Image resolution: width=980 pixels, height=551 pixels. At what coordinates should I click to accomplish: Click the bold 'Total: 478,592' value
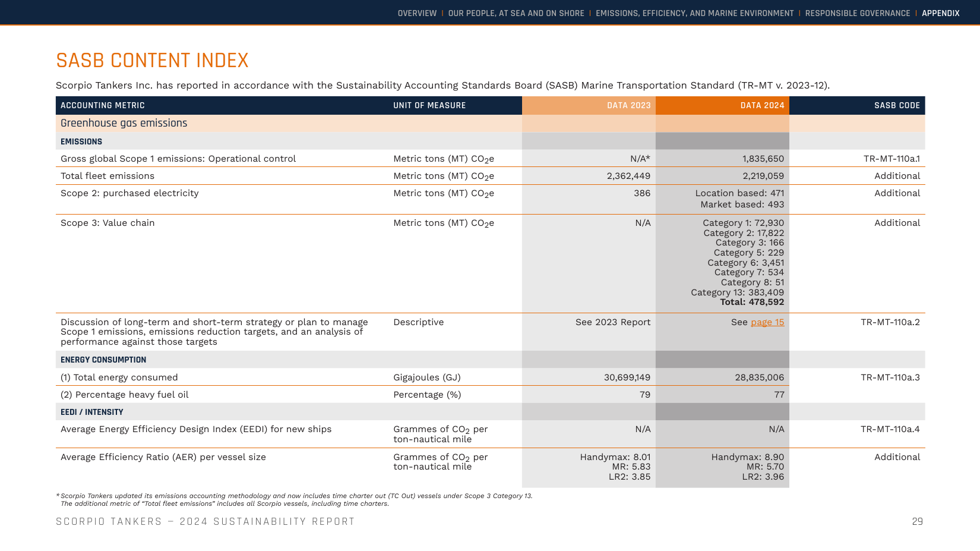752,302
